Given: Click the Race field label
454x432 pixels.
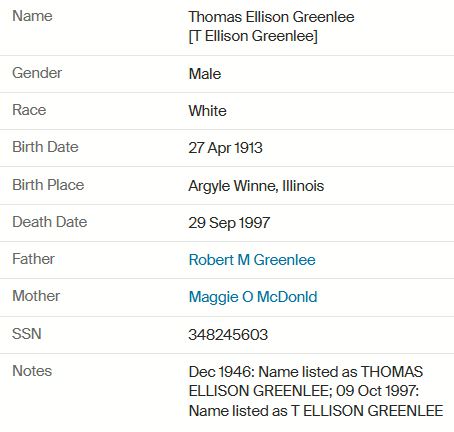Looking at the screenshot, I should (x=29, y=110).
